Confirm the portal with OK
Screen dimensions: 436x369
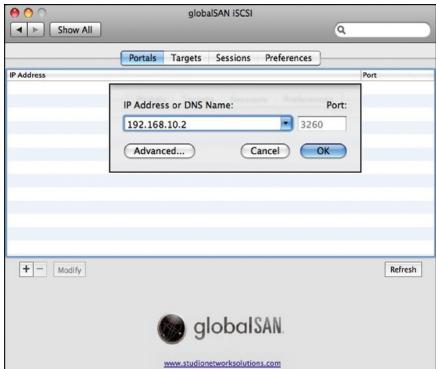[x=323, y=151]
